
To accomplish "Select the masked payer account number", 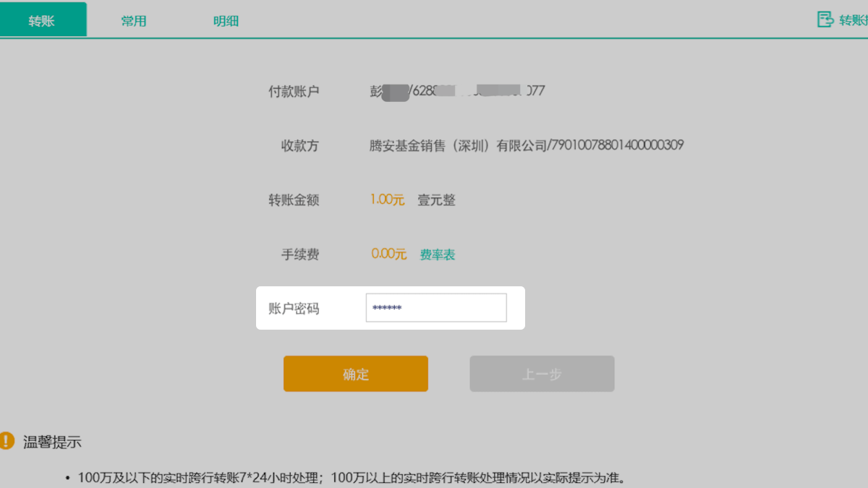I will pyautogui.click(x=477, y=91).
